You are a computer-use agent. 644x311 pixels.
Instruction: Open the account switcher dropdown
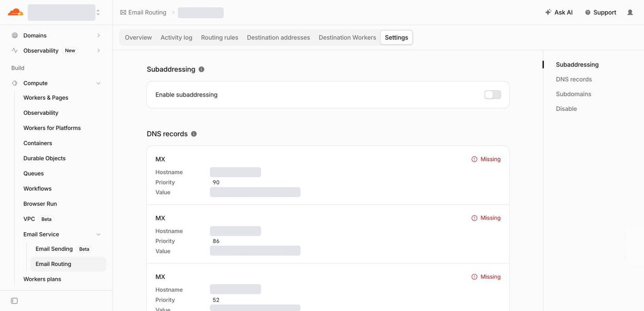pyautogui.click(x=64, y=12)
